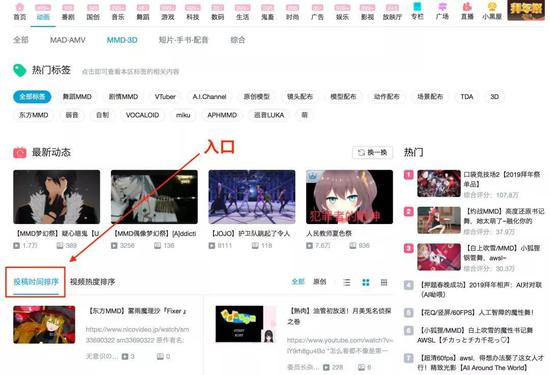Open the 小黑屋 icon in navigation

(492, 12)
